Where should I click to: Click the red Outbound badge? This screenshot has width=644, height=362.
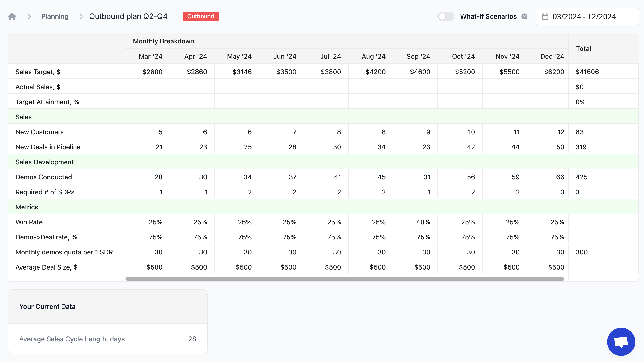(x=200, y=16)
